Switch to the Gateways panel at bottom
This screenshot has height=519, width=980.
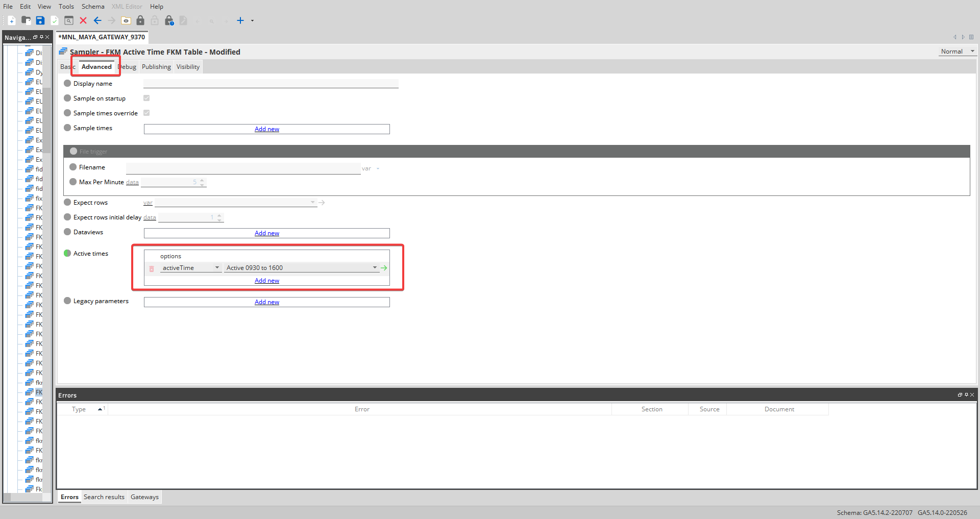[144, 497]
